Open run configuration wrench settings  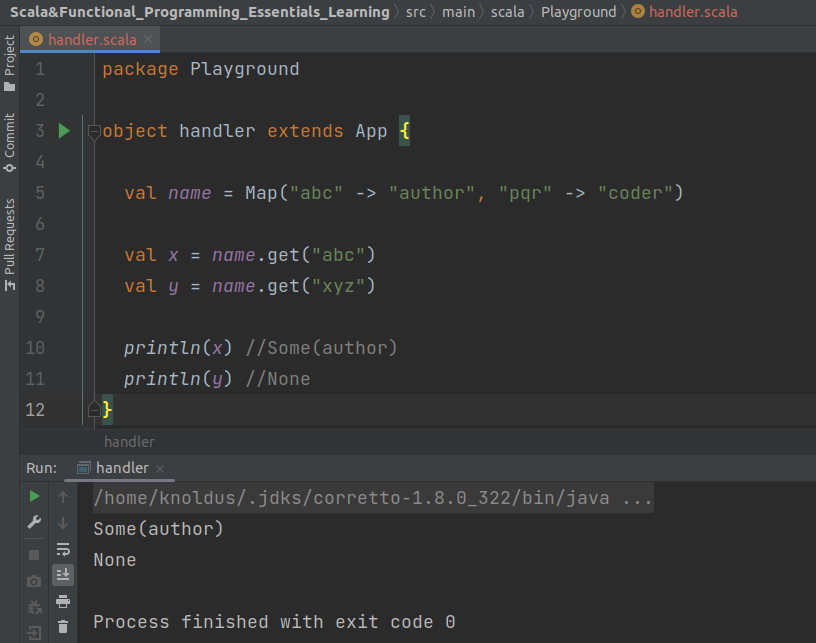(x=34, y=522)
